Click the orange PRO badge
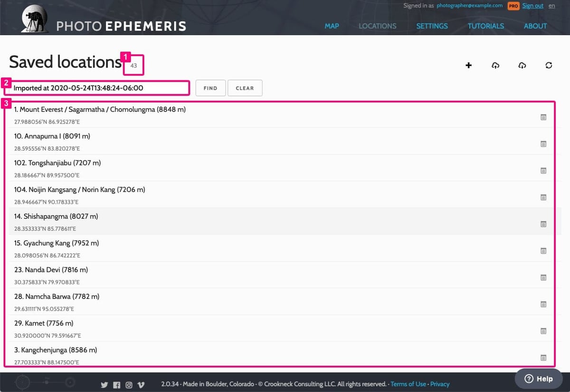This screenshot has width=570, height=392. click(x=513, y=6)
